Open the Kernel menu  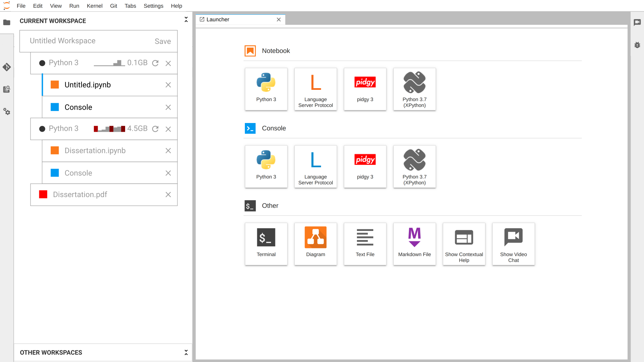pyautogui.click(x=95, y=6)
